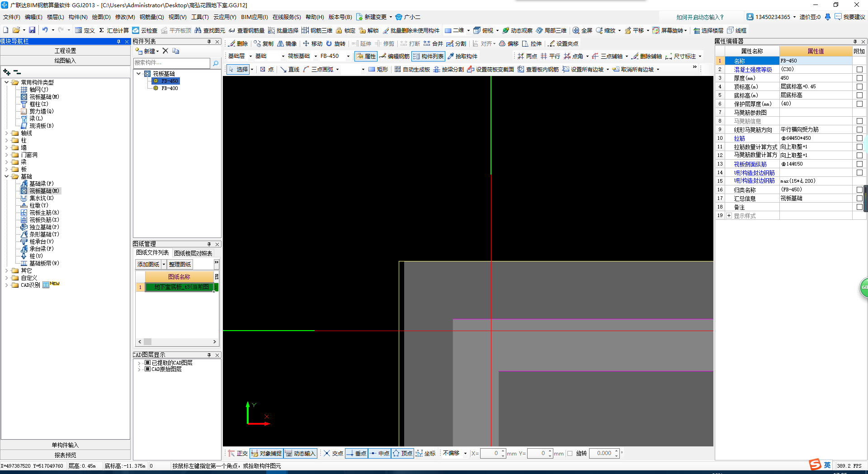Select the 移动 move tool

pos(312,43)
